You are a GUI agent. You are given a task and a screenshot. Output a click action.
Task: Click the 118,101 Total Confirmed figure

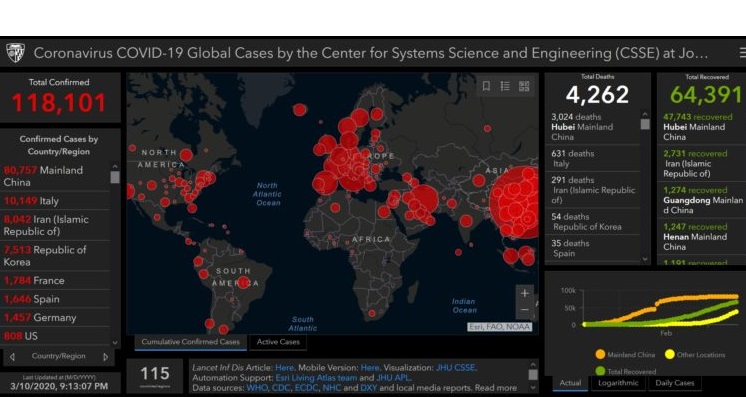tap(59, 103)
